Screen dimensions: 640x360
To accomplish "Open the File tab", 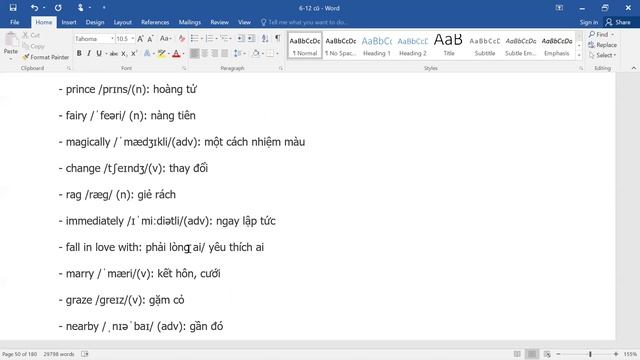I will pos(15,22).
